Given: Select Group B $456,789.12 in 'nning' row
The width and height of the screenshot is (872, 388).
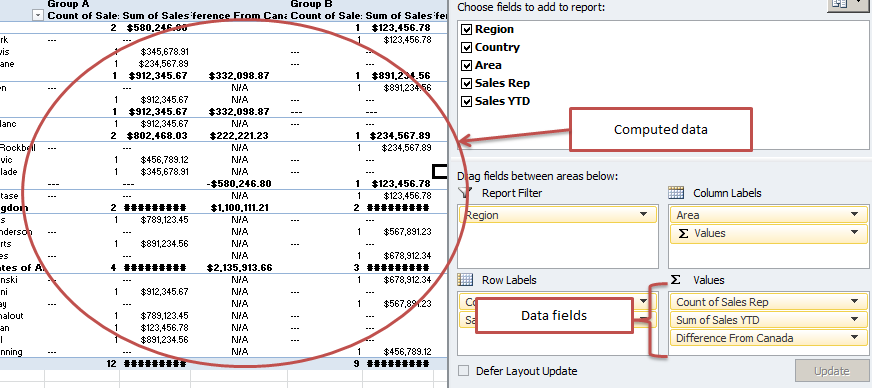Looking at the screenshot, I should click(x=408, y=352).
